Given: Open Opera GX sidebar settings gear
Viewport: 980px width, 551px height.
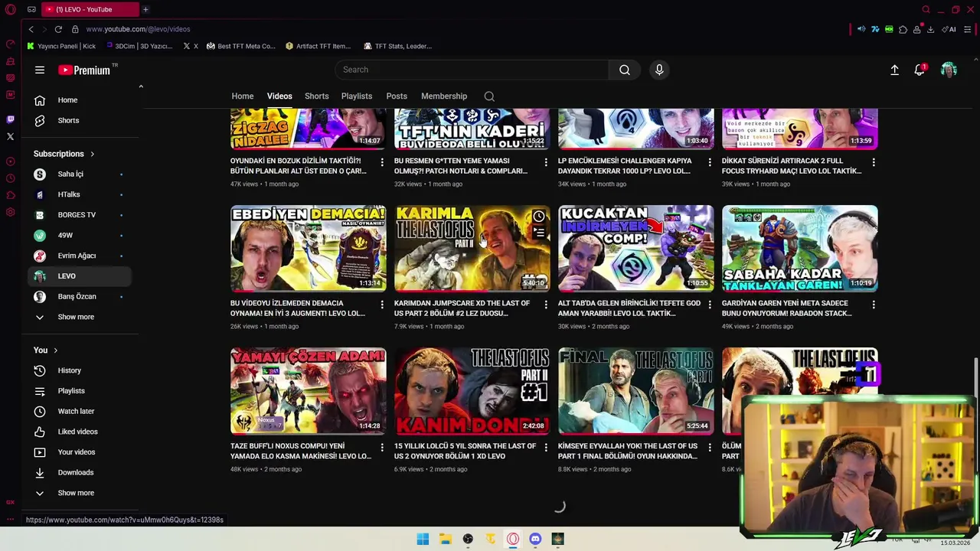Looking at the screenshot, I should point(10,212).
